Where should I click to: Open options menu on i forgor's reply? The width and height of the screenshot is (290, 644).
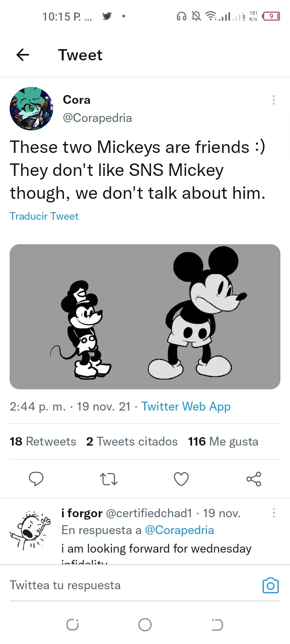coord(273,513)
